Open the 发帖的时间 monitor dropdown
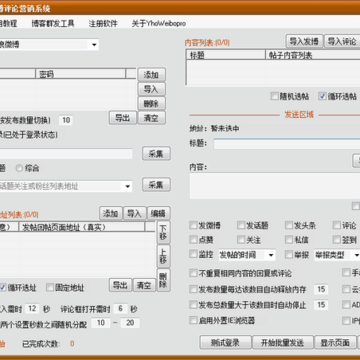The image size is (360, 360). pyautogui.click(x=271, y=256)
